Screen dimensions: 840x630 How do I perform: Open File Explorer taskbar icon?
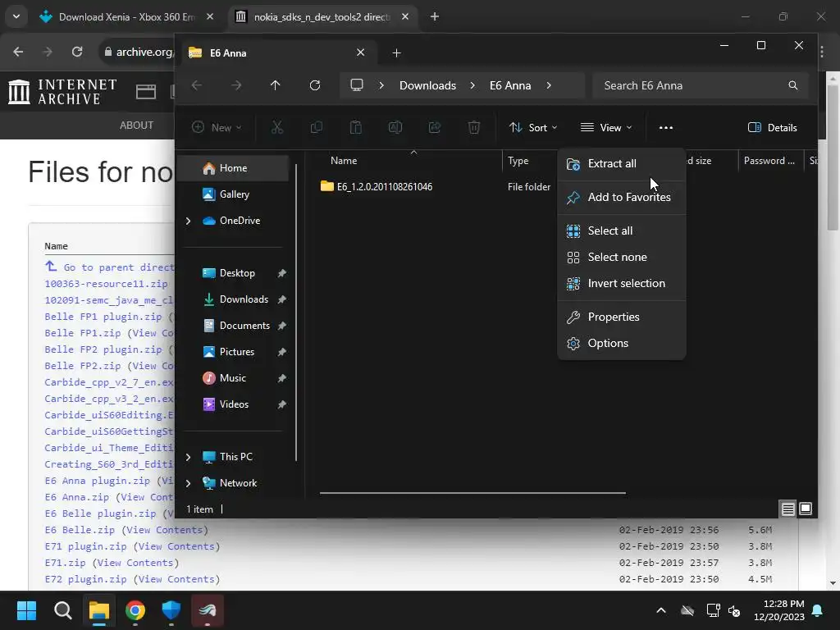tap(99, 610)
